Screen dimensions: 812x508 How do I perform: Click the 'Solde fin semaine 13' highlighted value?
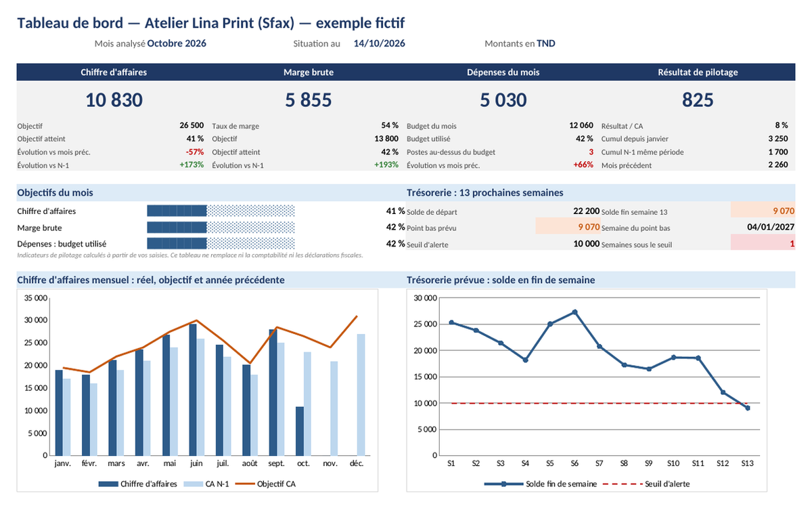[x=763, y=211]
